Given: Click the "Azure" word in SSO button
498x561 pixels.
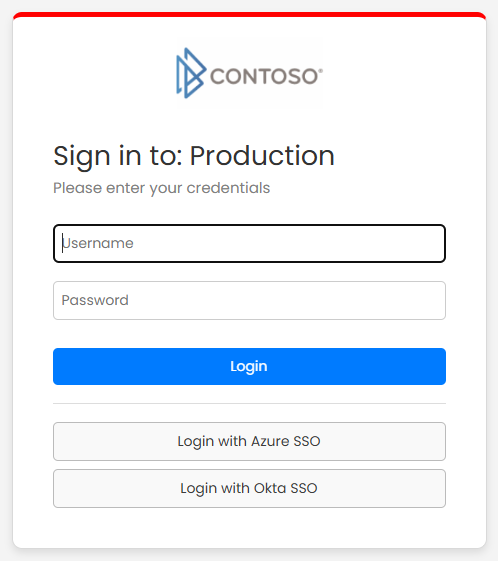Looking at the screenshot, I should coord(270,441).
